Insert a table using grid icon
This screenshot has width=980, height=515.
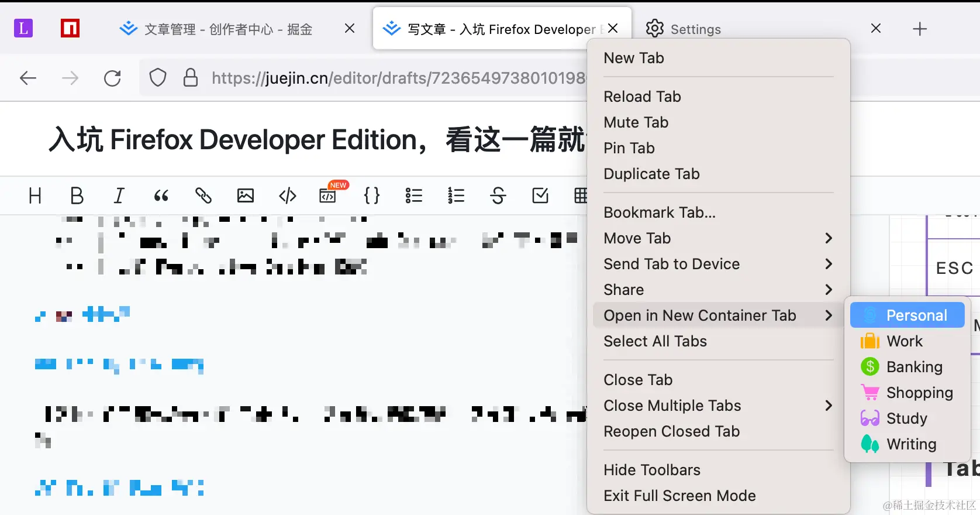(581, 195)
